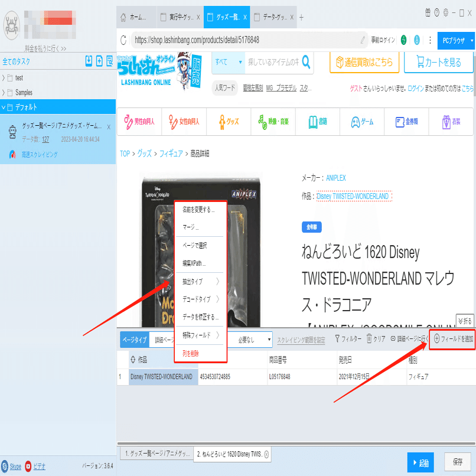Image resolution: width=476 pixels, height=476 pixels.
Task: Click カートを見る button
Action: coord(438,62)
